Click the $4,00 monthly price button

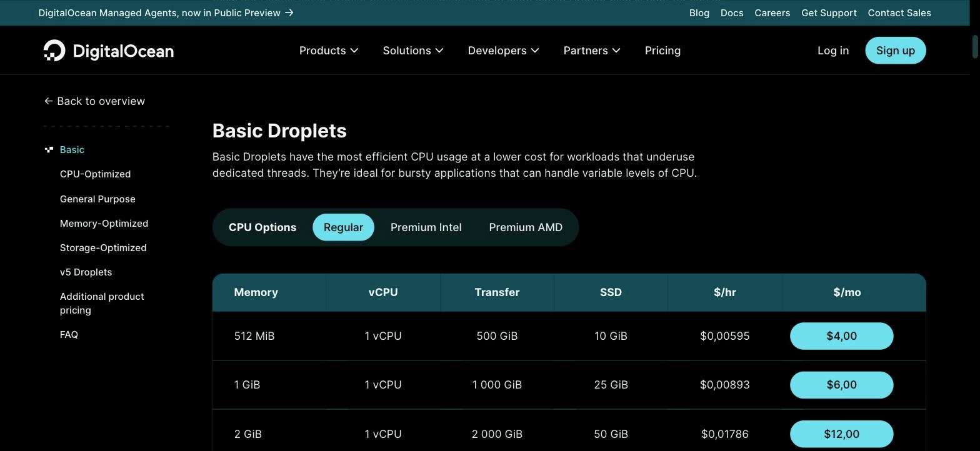(841, 336)
